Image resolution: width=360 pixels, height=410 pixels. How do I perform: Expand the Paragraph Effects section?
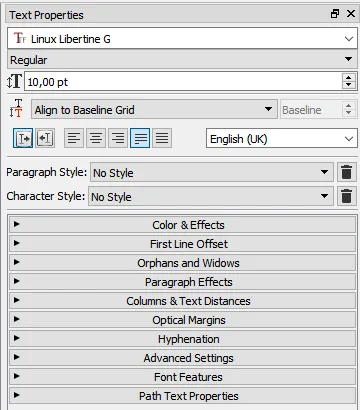(x=182, y=282)
